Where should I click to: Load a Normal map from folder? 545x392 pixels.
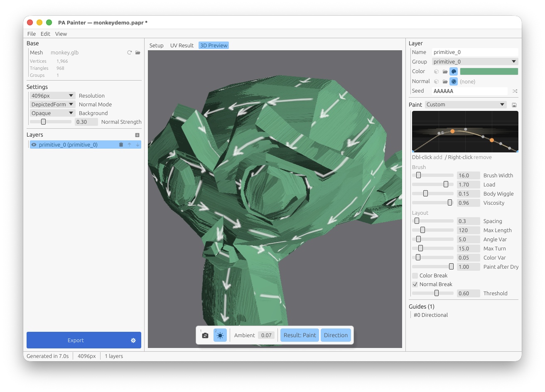(445, 81)
